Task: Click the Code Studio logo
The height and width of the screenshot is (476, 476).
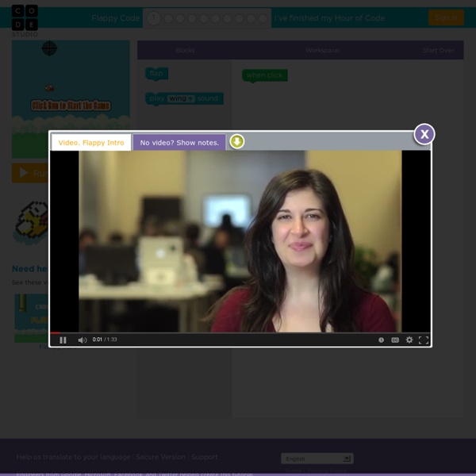Action: click(x=25, y=21)
